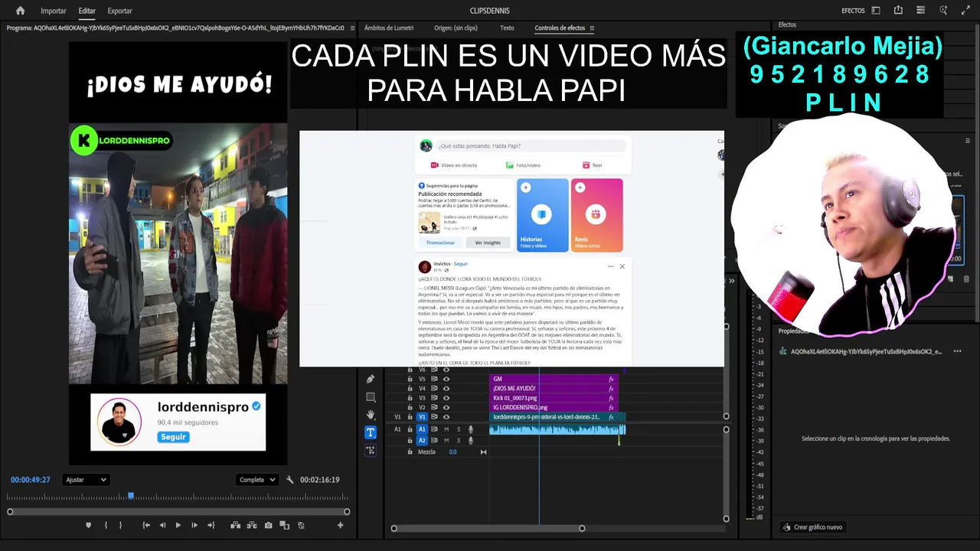Open the comparison view icon

[x=284, y=525]
